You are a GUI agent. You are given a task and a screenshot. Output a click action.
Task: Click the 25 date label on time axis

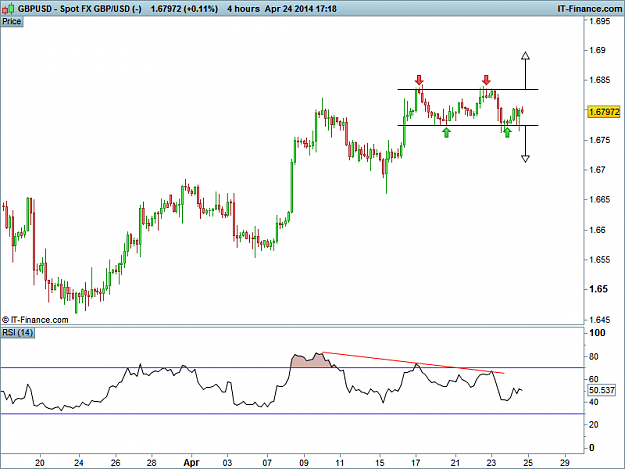click(x=528, y=463)
